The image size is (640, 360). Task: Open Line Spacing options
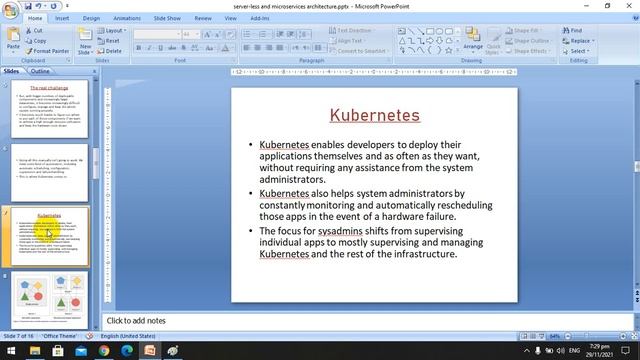[304, 34]
